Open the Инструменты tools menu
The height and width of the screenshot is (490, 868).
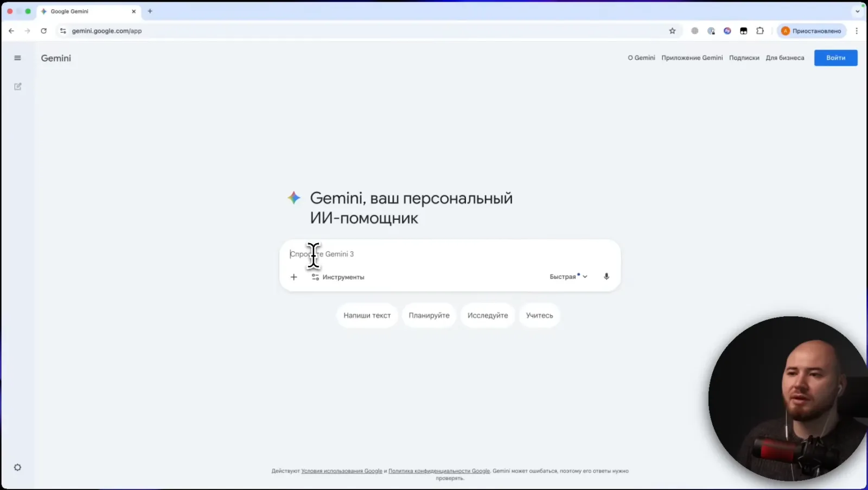pos(338,277)
